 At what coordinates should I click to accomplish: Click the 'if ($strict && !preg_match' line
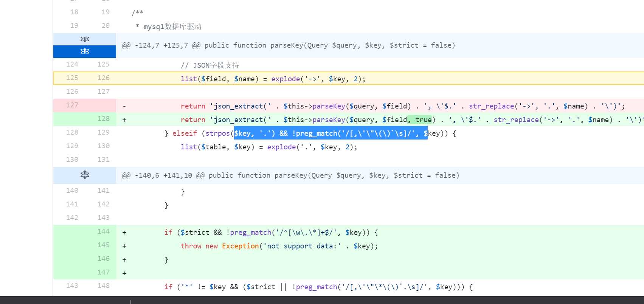click(x=271, y=233)
